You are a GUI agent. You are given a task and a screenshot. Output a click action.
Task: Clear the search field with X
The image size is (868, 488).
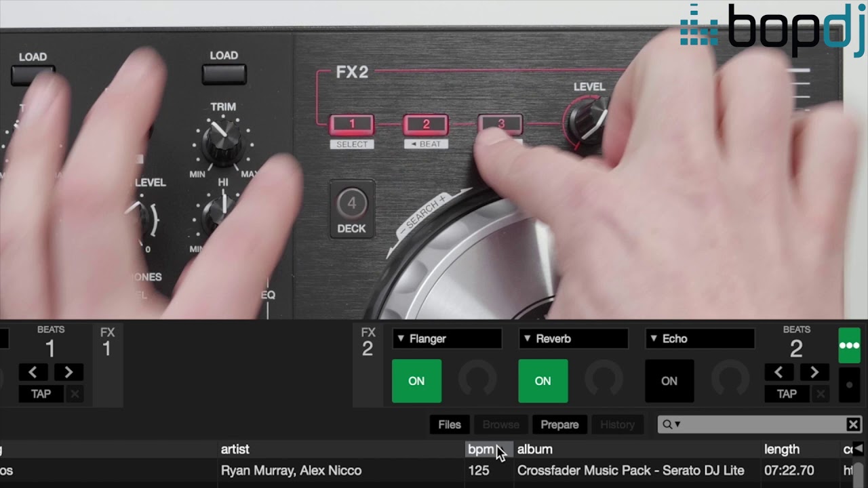coord(853,424)
